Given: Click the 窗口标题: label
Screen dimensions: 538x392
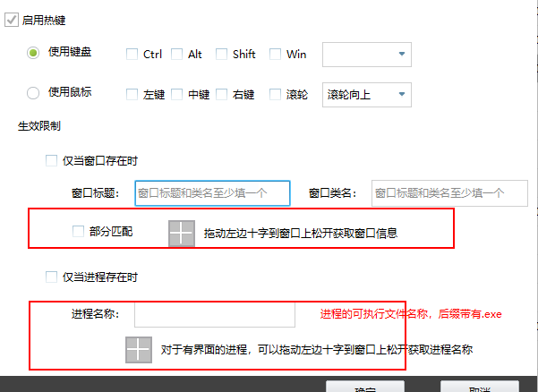Looking at the screenshot, I should click(x=96, y=193).
